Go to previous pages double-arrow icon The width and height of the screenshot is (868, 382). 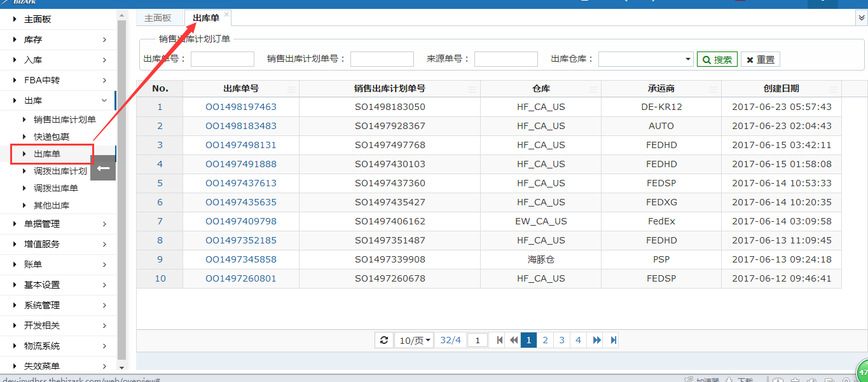coord(514,340)
